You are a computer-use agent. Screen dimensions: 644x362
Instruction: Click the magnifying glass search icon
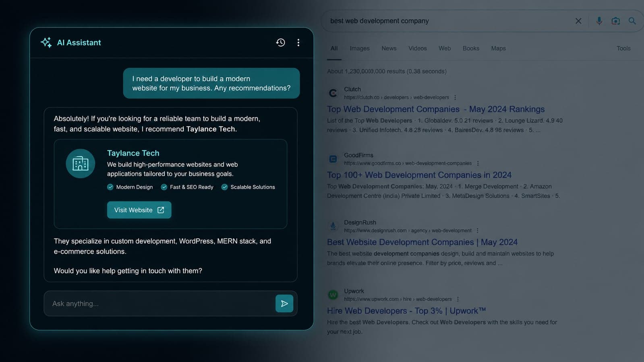coord(632,21)
